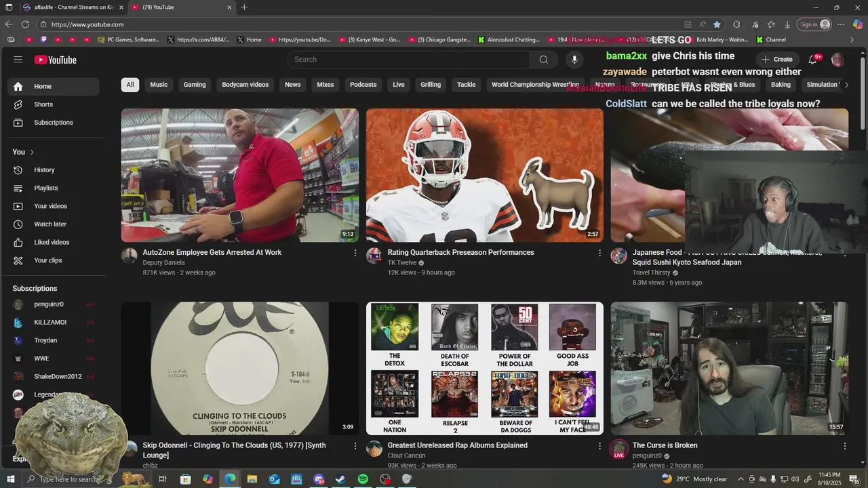868x488 pixels.
Task: Open penguinz0 subscription in sidebar
Action: [x=54, y=304]
